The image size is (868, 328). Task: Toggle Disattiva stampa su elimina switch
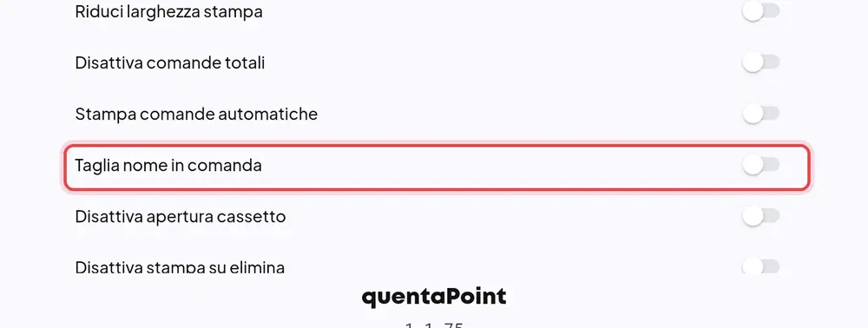pos(761,266)
